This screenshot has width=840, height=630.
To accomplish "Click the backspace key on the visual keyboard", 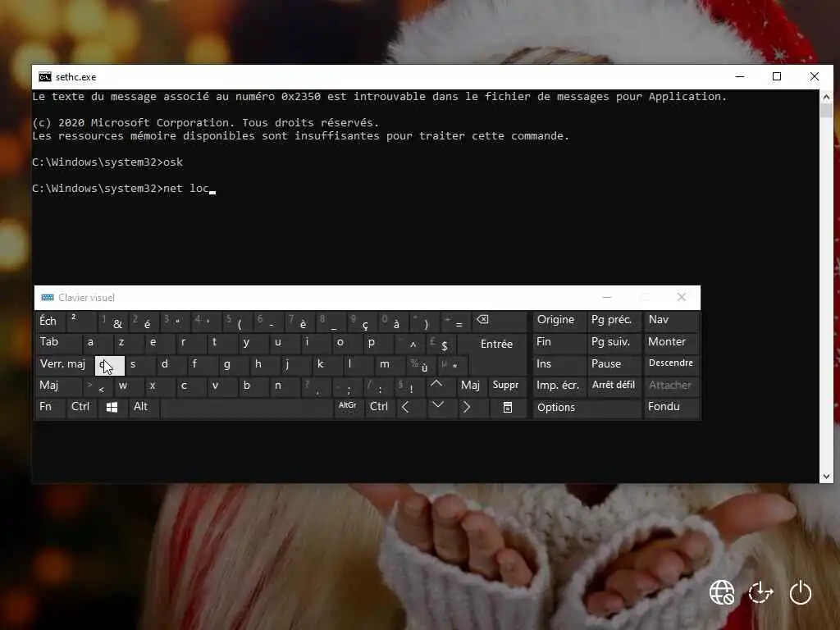I will pyautogui.click(x=498, y=321).
